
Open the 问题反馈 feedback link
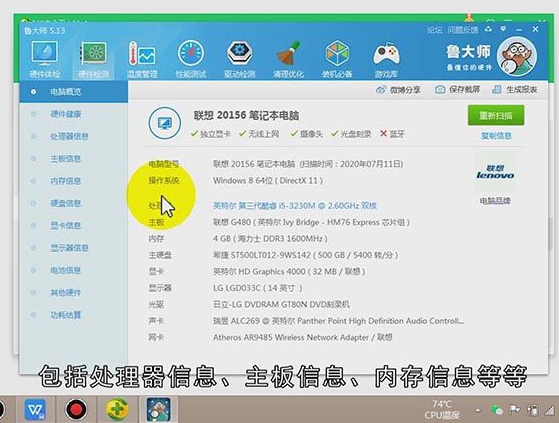click(463, 30)
